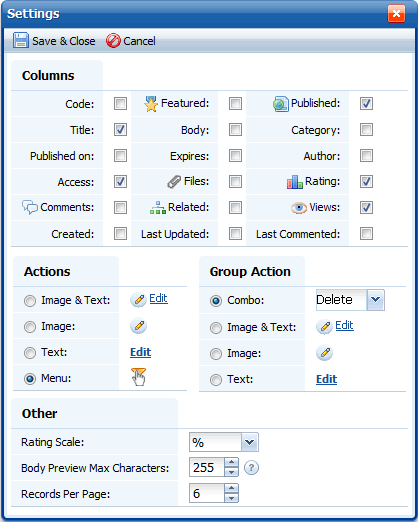The height and width of the screenshot is (522, 418).
Task: Select Actions Image radio button
Action: [30, 327]
